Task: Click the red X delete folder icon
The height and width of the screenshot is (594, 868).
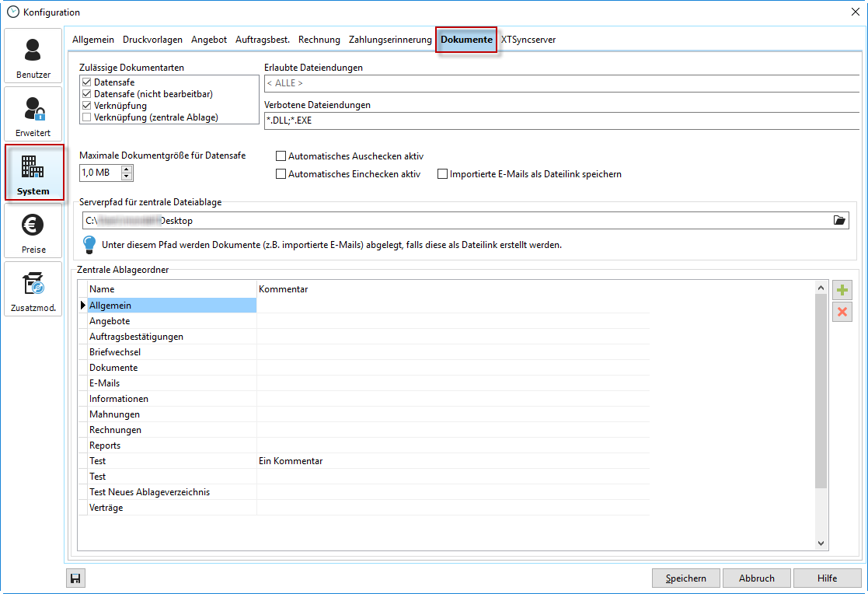Action: tap(842, 313)
